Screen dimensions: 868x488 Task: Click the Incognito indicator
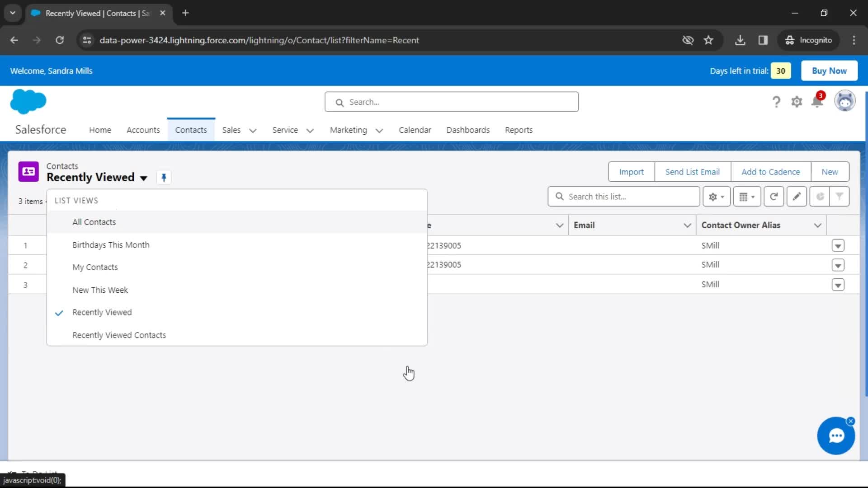pyautogui.click(x=808, y=40)
